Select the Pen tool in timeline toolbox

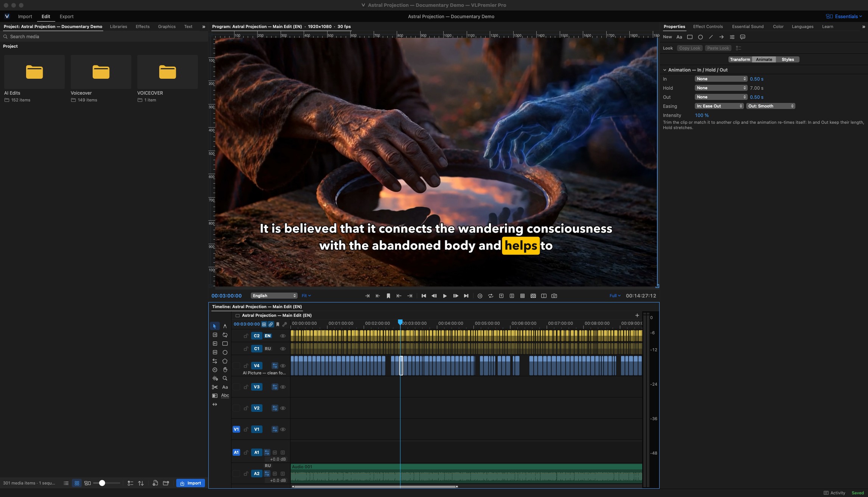coord(225,326)
